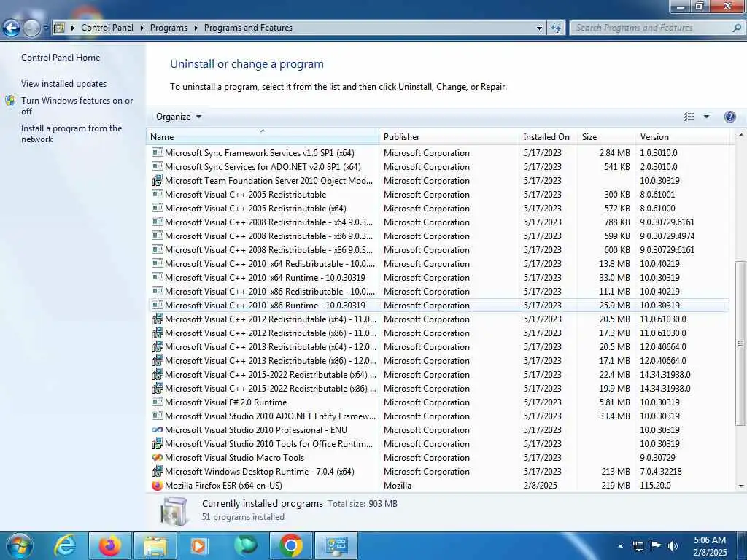The image size is (747, 560).
Task: Select Visual Studio 2010 ADO.NET Entity Framework row
Action: pyautogui.click(x=438, y=416)
